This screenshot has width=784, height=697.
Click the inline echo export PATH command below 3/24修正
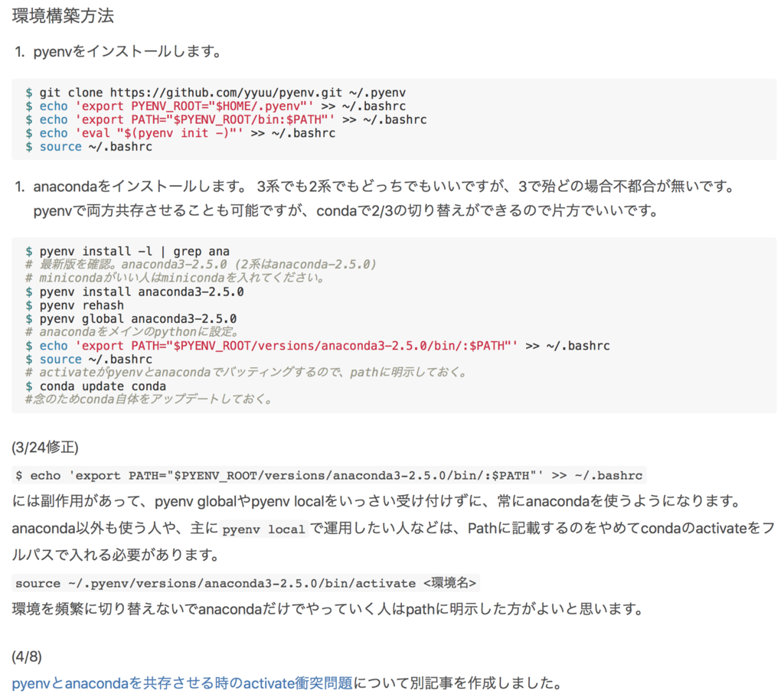pos(329,475)
